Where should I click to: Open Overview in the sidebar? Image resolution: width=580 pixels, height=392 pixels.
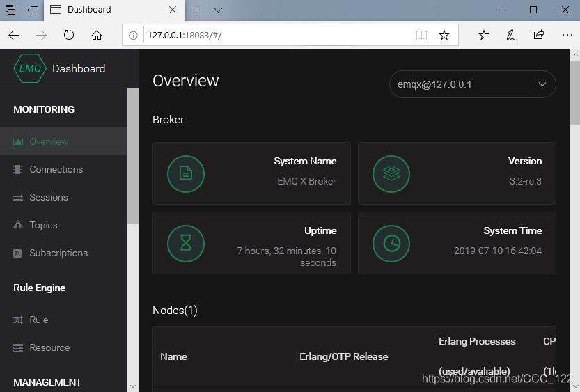(x=63, y=141)
